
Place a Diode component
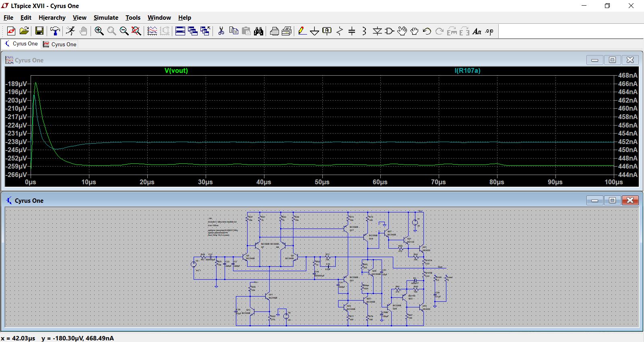click(377, 31)
